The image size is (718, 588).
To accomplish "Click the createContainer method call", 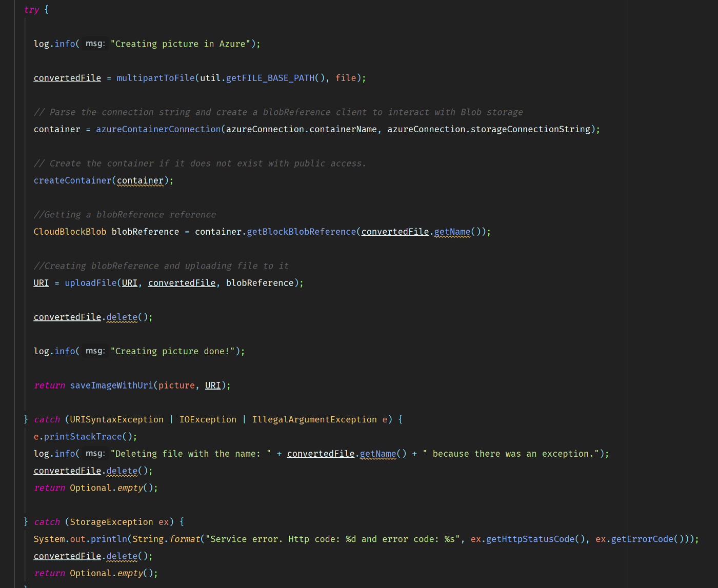I will click(x=72, y=180).
